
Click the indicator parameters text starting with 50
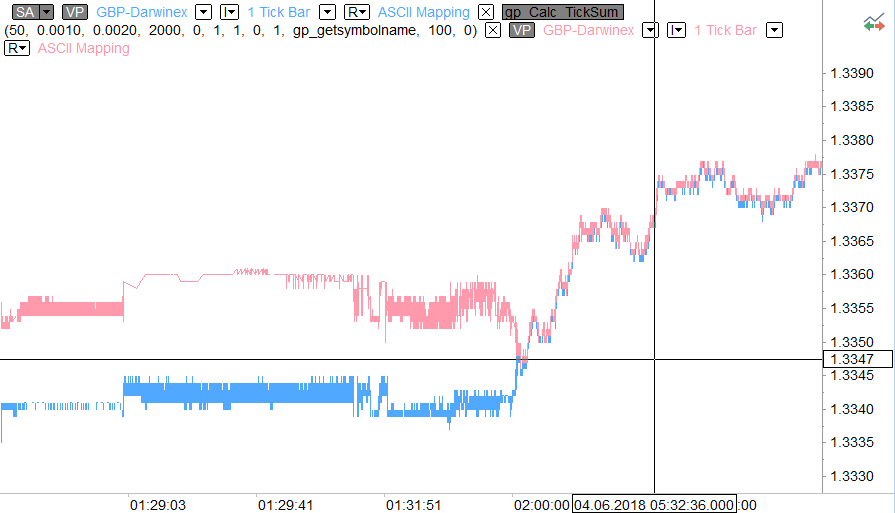[240, 30]
